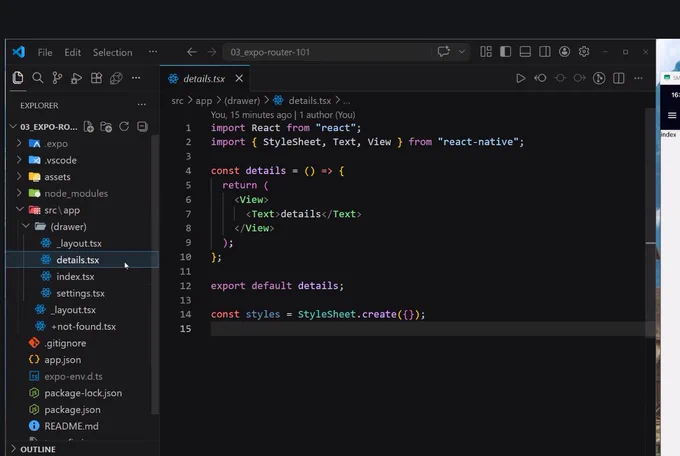Collapse the src\app folder
The width and height of the screenshot is (680, 456).
[20, 209]
